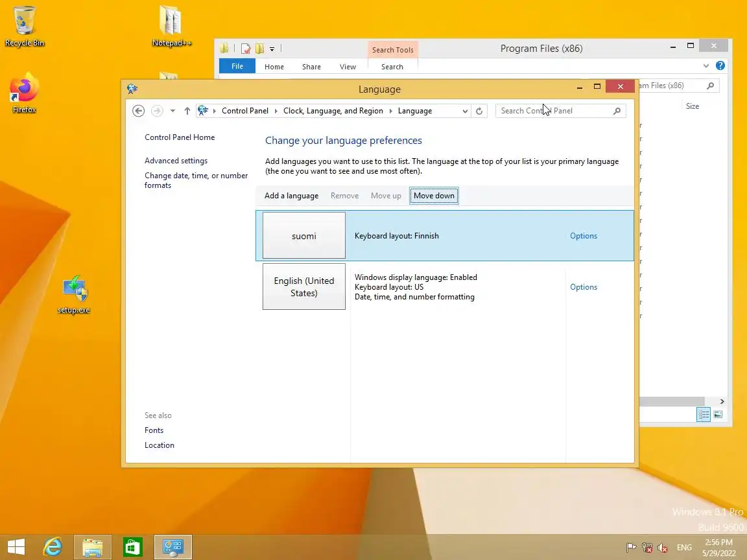Click network status icon in tray
747x560 pixels.
pyautogui.click(x=646, y=548)
